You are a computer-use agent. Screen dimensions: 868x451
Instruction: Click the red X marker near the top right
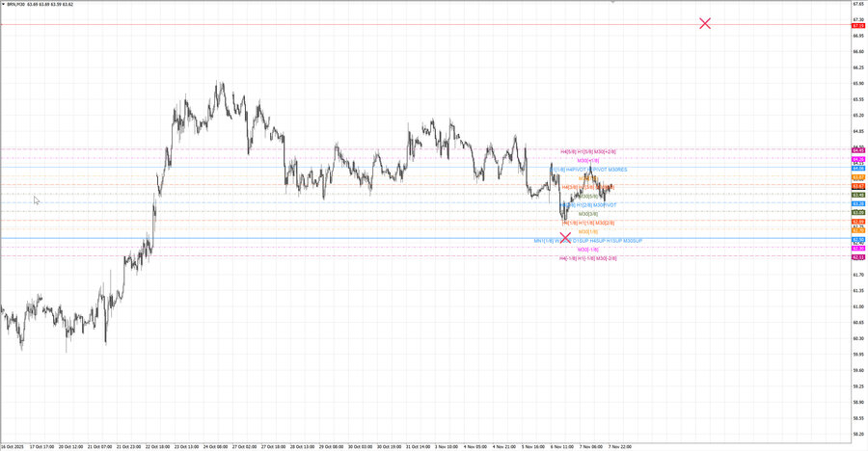705,23
